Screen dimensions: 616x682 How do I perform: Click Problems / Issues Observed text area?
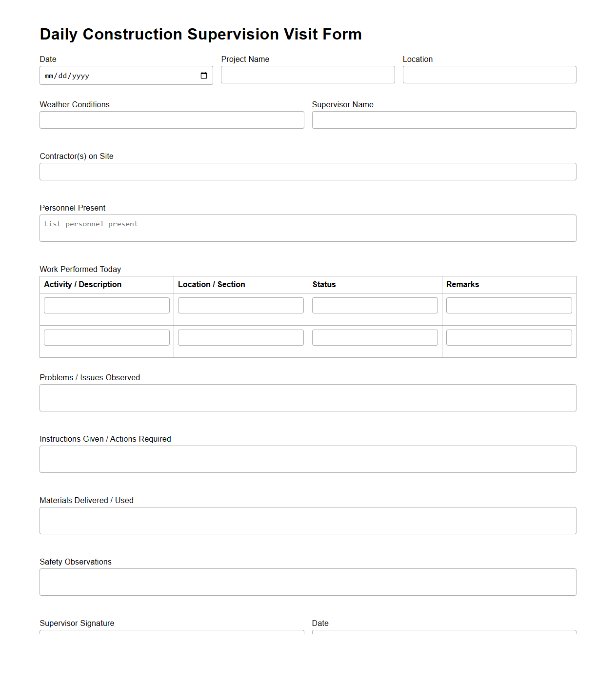[308, 397]
